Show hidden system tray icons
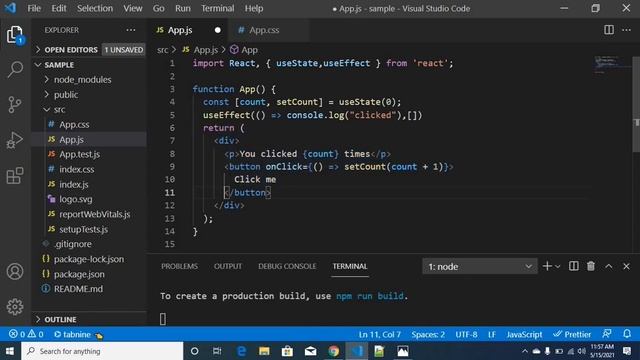This screenshot has height=360, width=640. coord(525,351)
